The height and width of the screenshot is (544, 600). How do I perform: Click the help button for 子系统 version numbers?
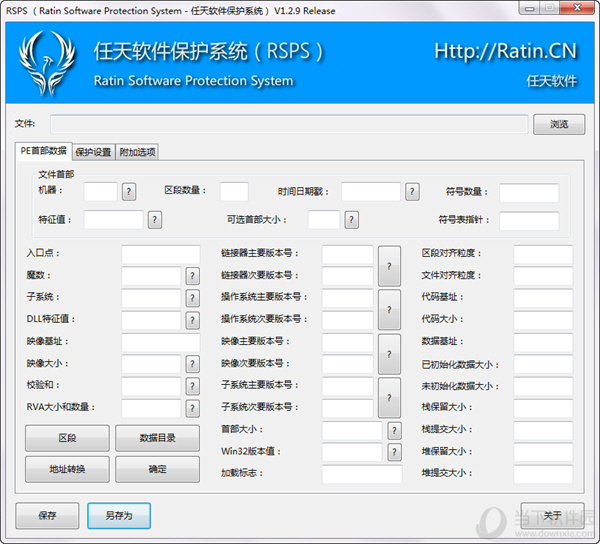pyautogui.click(x=389, y=398)
